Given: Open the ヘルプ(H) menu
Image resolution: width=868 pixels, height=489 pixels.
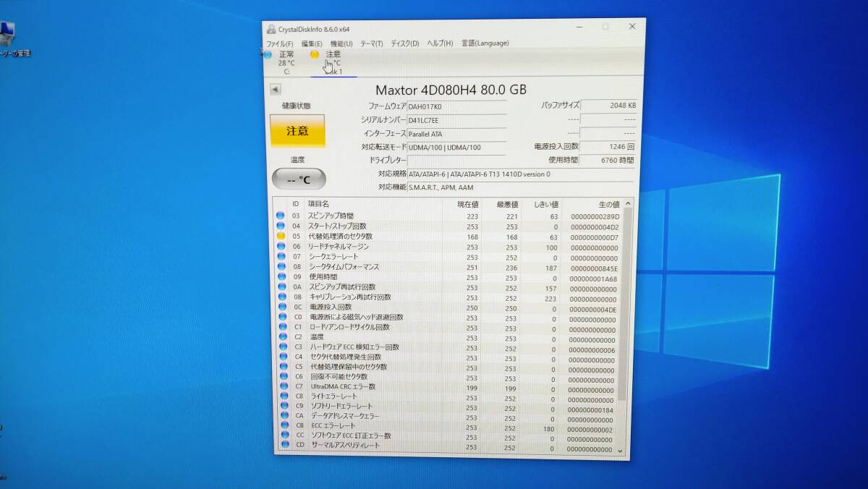Looking at the screenshot, I should click(x=440, y=43).
